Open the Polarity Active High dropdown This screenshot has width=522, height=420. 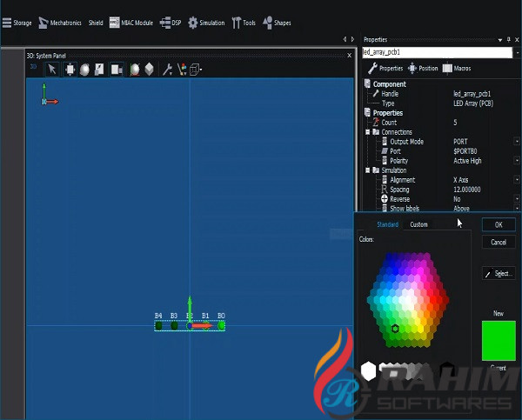(x=517, y=161)
